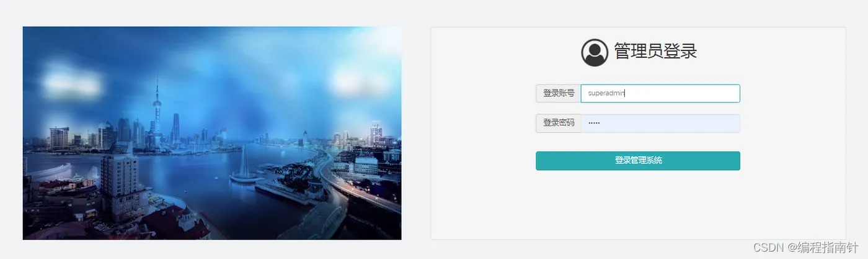
Task: Click the 管理员登录 heading text
Action: pos(656,52)
